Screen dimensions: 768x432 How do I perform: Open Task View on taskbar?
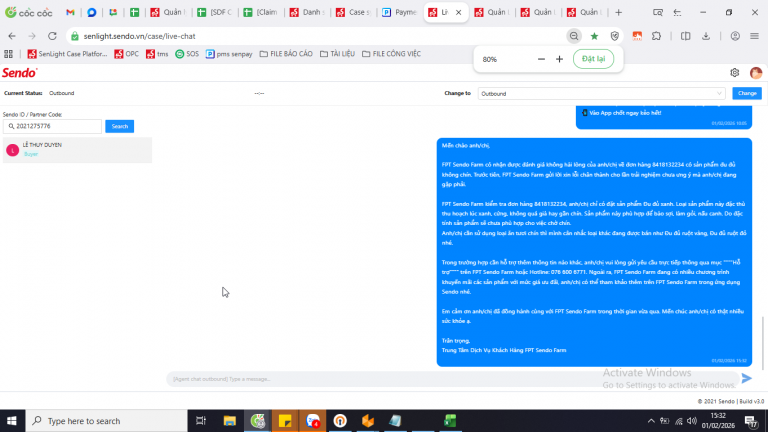pyautogui.click(x=201, y=421)
